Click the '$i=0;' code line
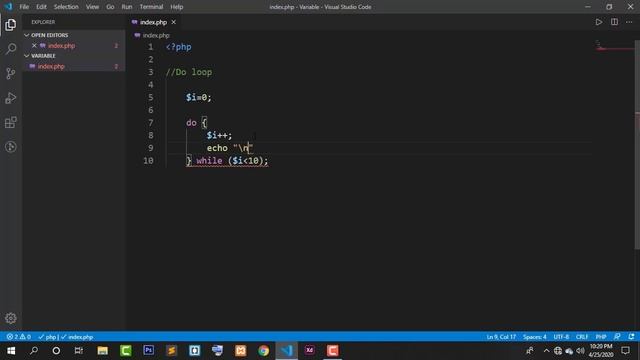 (199, 97)
